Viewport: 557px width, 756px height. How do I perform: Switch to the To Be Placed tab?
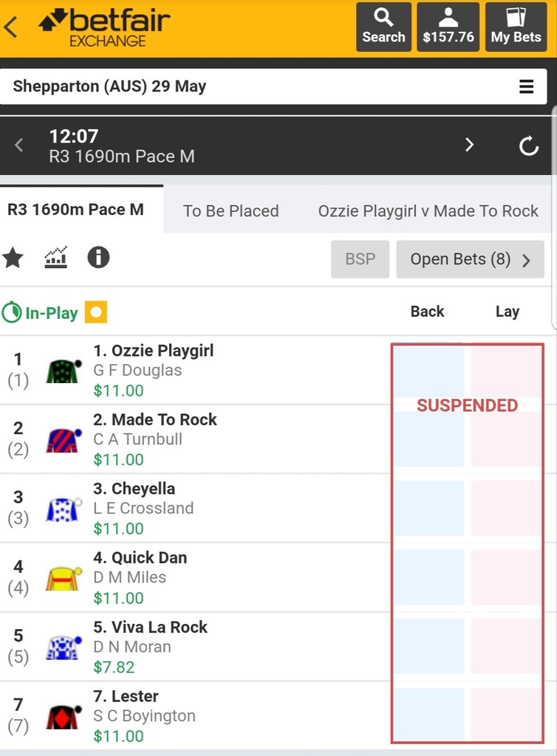(231, 210)
